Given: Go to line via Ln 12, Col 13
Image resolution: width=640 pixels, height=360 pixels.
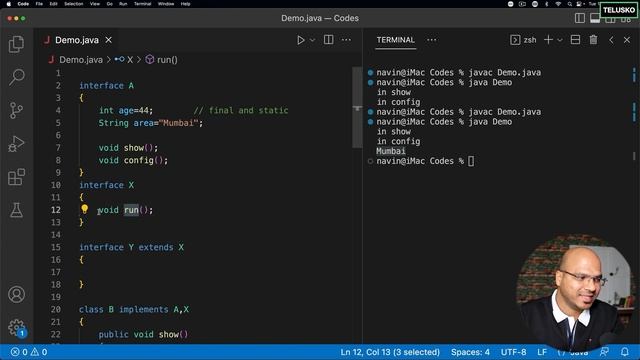Looking at the screenshot, I should [390, 352].
